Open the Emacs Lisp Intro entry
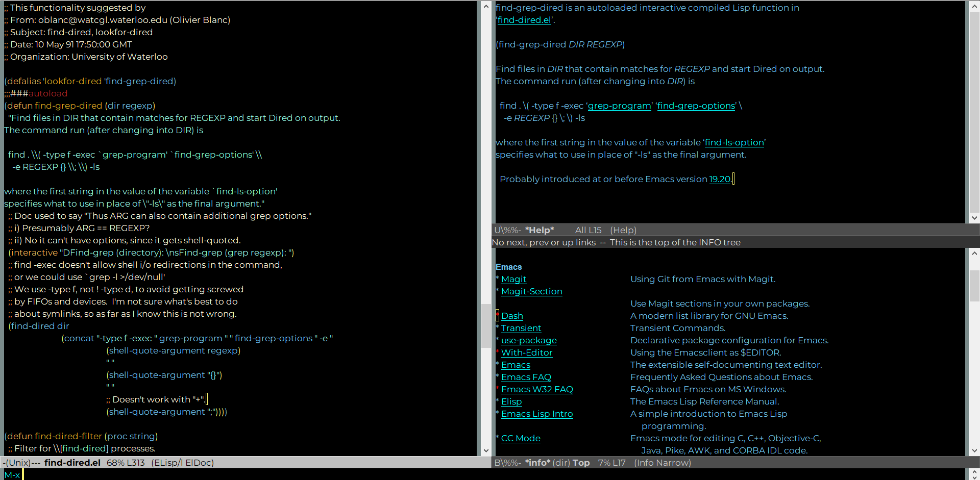The width and height of the screenshot is (980, 480). (537, 414)
